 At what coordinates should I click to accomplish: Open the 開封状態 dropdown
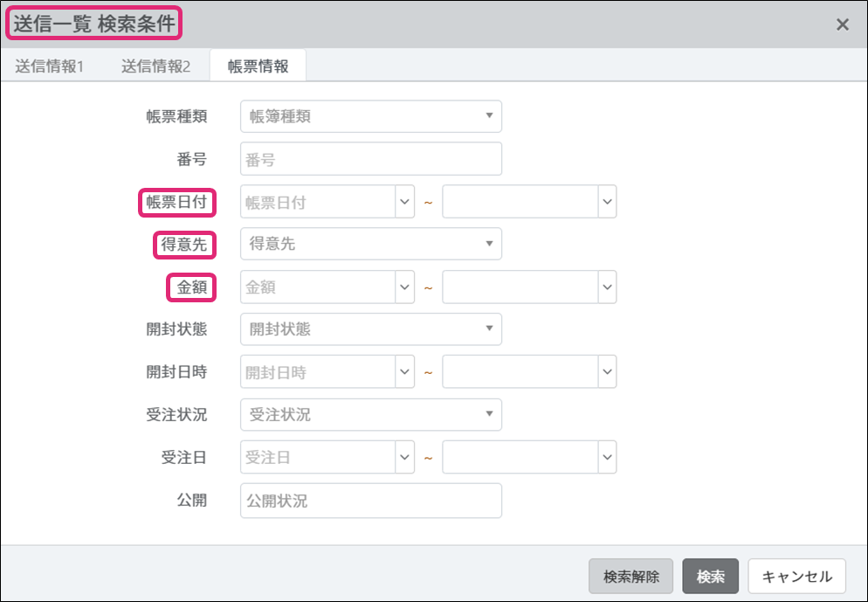pyautogui.click(x=371, y=329)
